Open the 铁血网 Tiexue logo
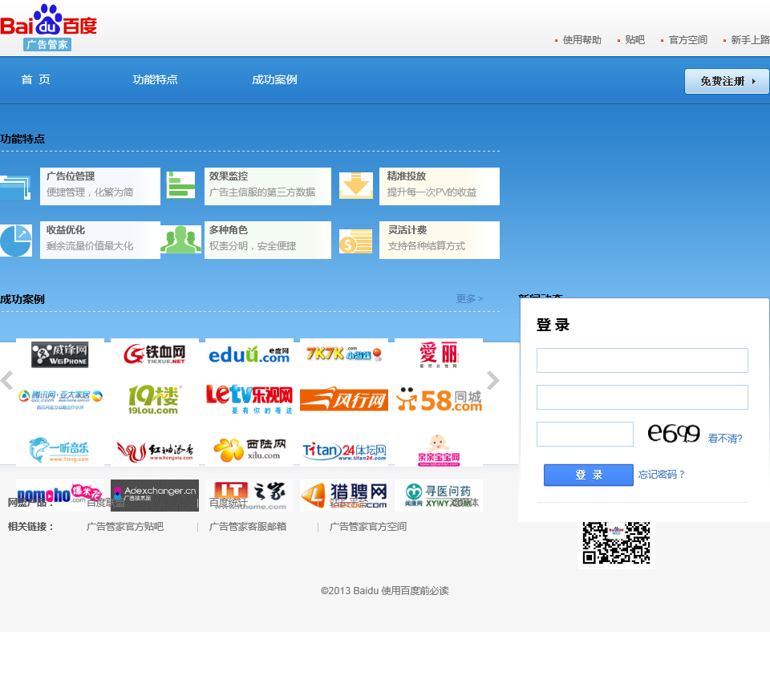Viewport: 770px width, 700px height. [x=154, y=354]
